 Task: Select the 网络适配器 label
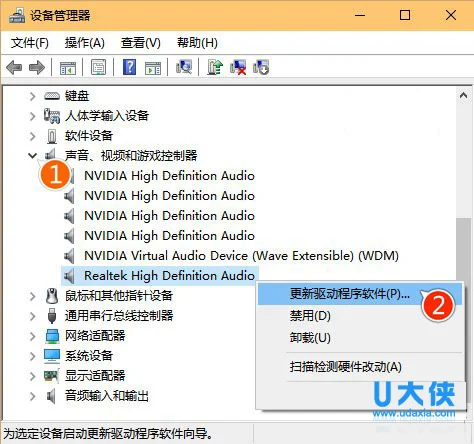point(95,336)
